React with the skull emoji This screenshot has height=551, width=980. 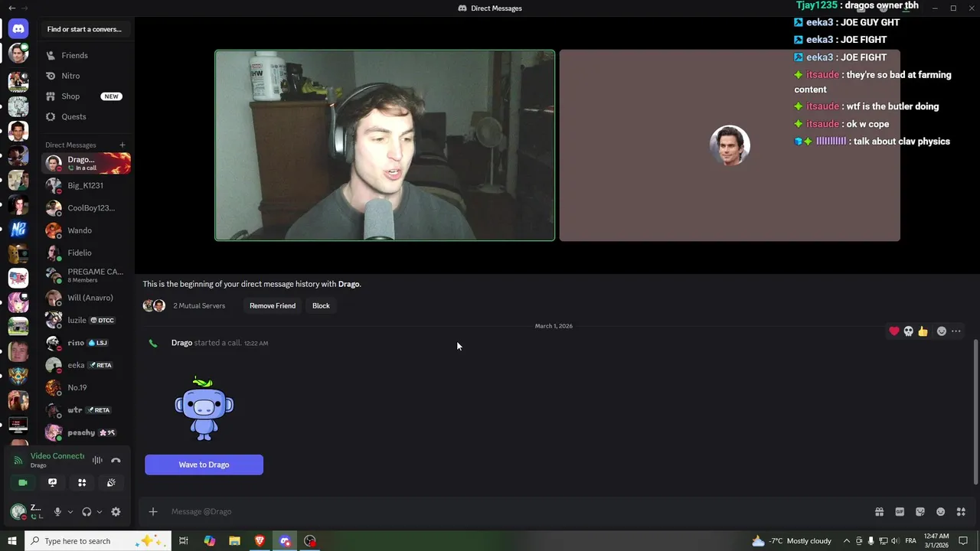point(908,331)
